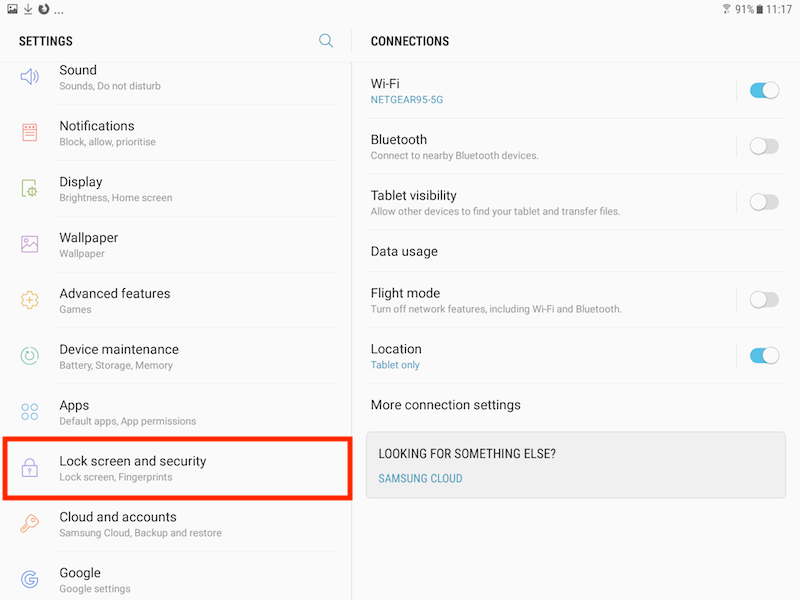This screenshot has width=800, height=600.
Task: Enable the Bluetooth switch
Action: pos(764,146)
